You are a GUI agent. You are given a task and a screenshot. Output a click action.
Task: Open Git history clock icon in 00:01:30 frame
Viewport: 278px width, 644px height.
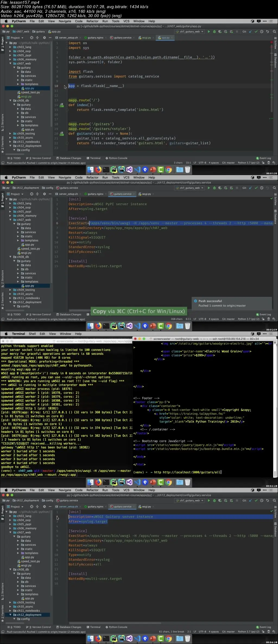point(262,32)
